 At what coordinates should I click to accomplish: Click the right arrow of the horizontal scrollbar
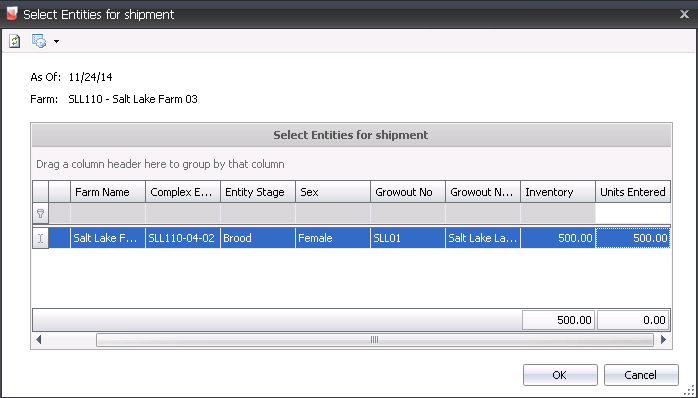pyautogui.click(x=663, y=340)
